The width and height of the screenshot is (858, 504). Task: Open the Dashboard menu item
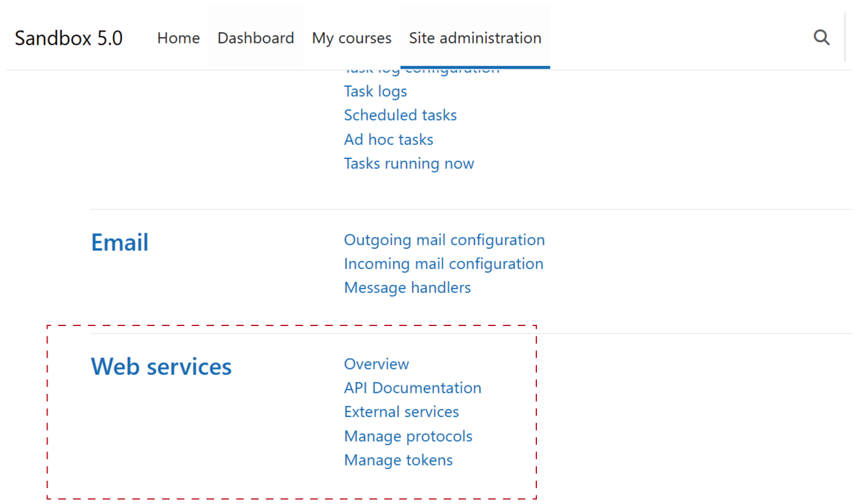coord(256,38)
